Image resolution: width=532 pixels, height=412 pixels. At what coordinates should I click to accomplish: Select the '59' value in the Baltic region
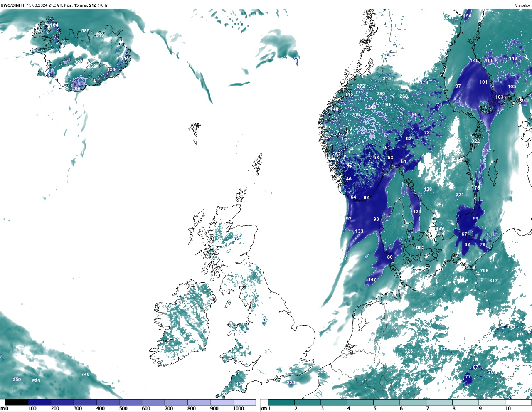point(475,218)
